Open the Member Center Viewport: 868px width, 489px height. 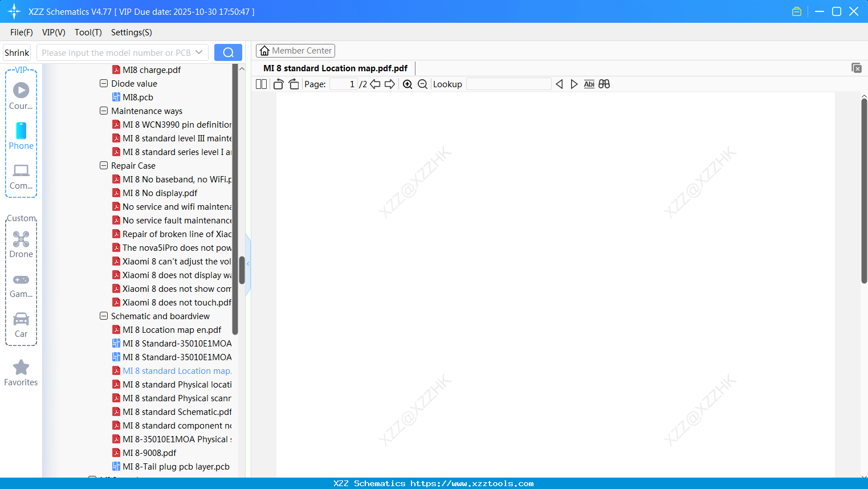point(295,51)
